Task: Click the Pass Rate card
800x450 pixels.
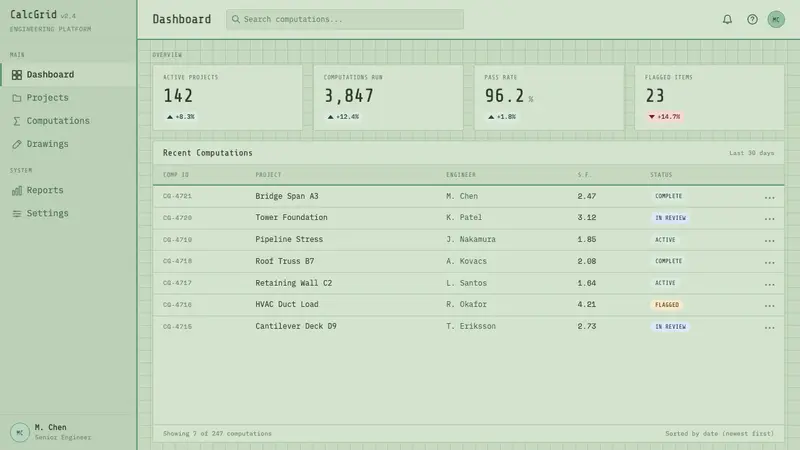Action: (x=549, y=97)
